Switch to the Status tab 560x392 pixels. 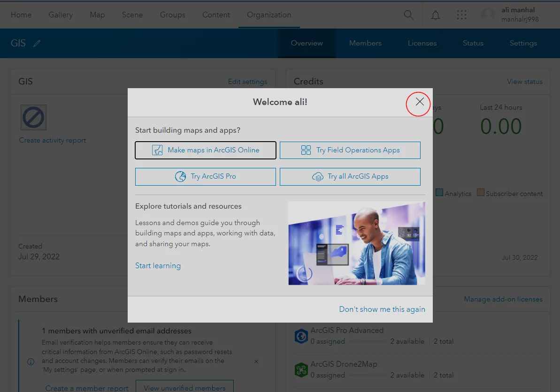[x=473, y=43]
